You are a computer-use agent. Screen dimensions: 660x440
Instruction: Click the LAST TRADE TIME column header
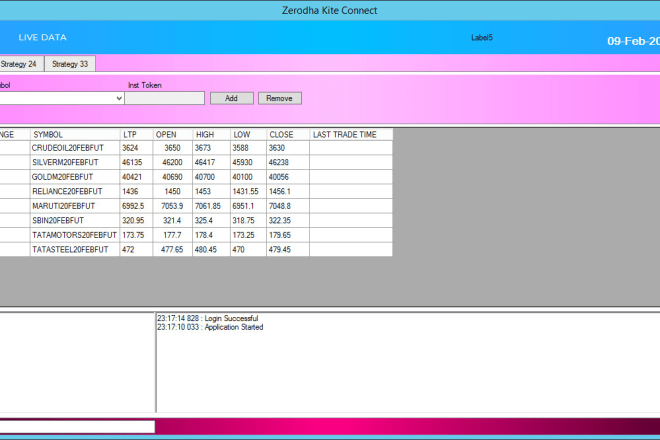tap(351, 134)
